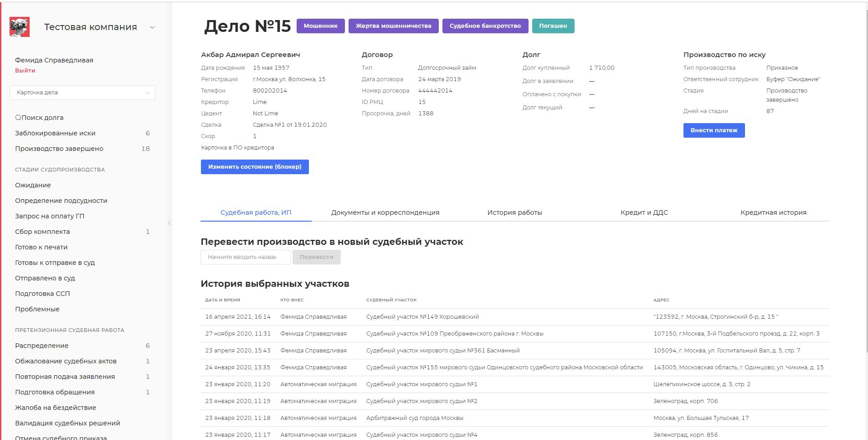Open the Кредитная история tab

[773, 212]
